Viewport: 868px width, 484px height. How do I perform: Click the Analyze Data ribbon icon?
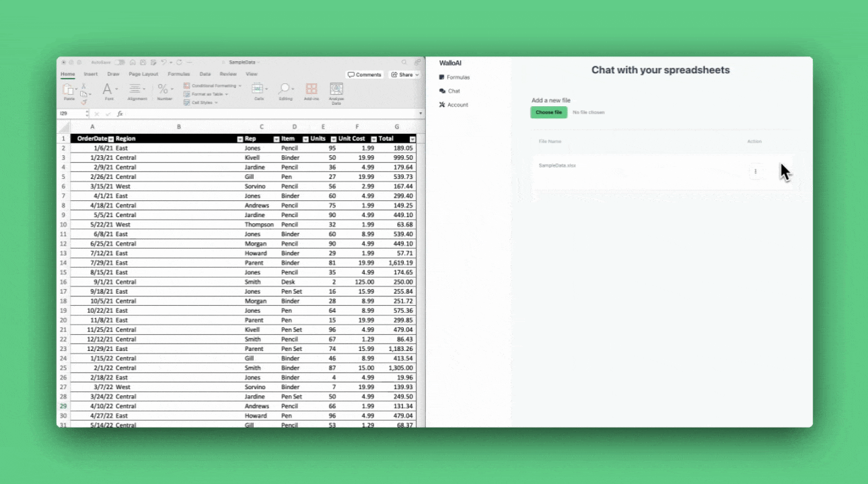coord(336,89)
